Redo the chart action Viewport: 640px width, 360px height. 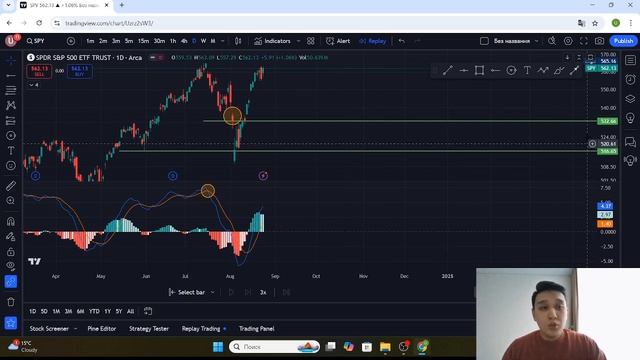pyautogui.click(x=417, y=41)
